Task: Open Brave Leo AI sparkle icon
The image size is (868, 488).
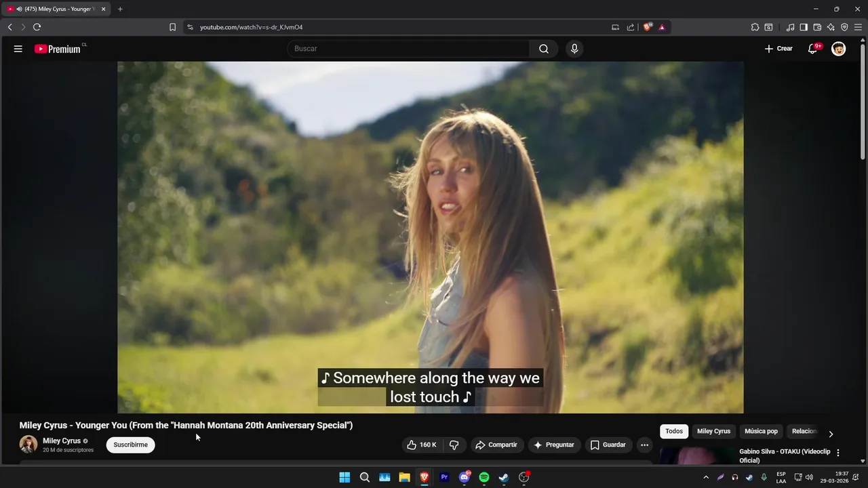Action: coord(831,27)
